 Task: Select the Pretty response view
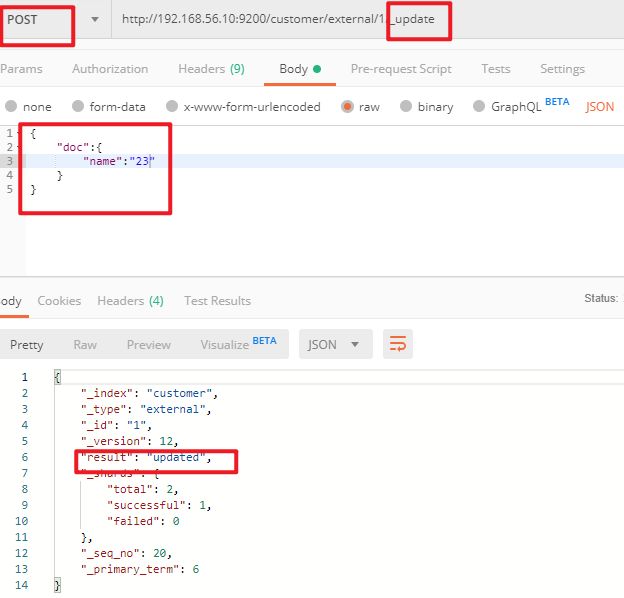coord(27,345)
